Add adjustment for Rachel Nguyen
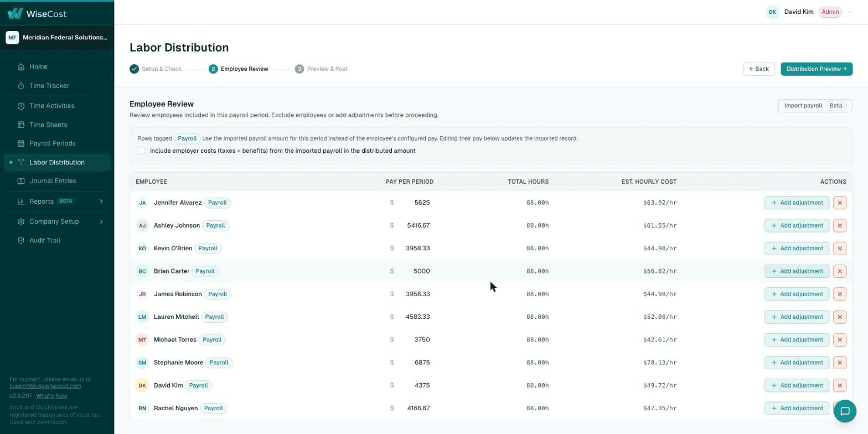 [797, 409]
